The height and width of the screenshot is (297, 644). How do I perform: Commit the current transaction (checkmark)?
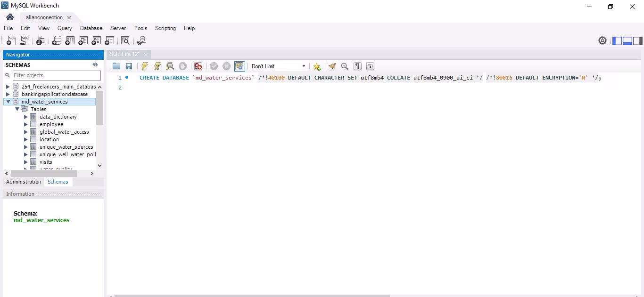[x=214, y=66]
